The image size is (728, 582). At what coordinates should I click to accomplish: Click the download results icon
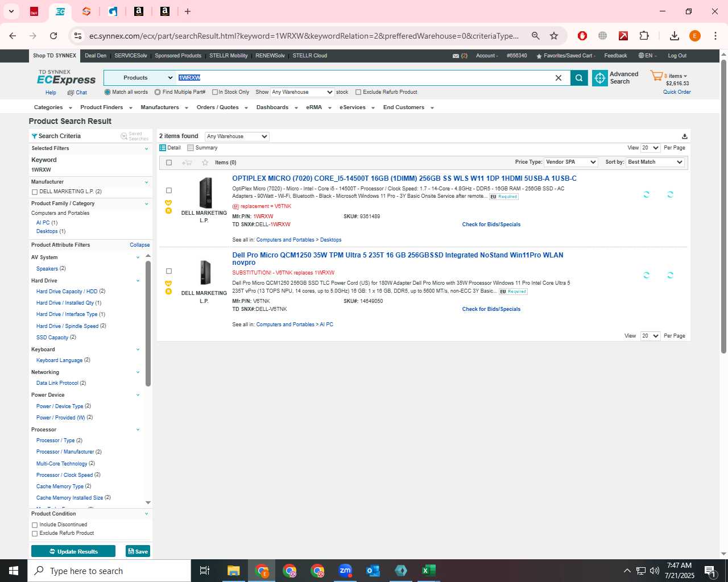pyautogui.click(x=684, y=136)
